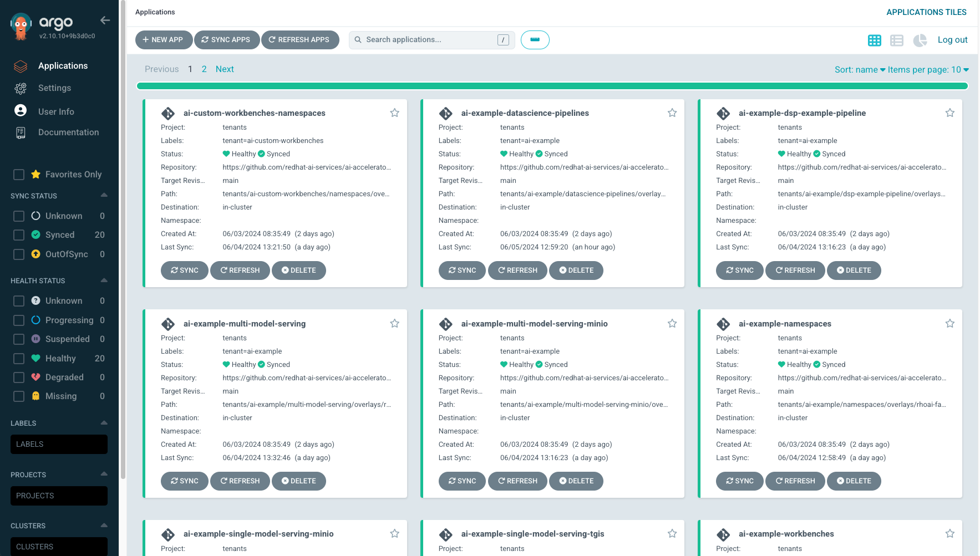This screenshot has height=556, width=980.
Task: Go to page 2 of applications
Action: tap(204, 69)
